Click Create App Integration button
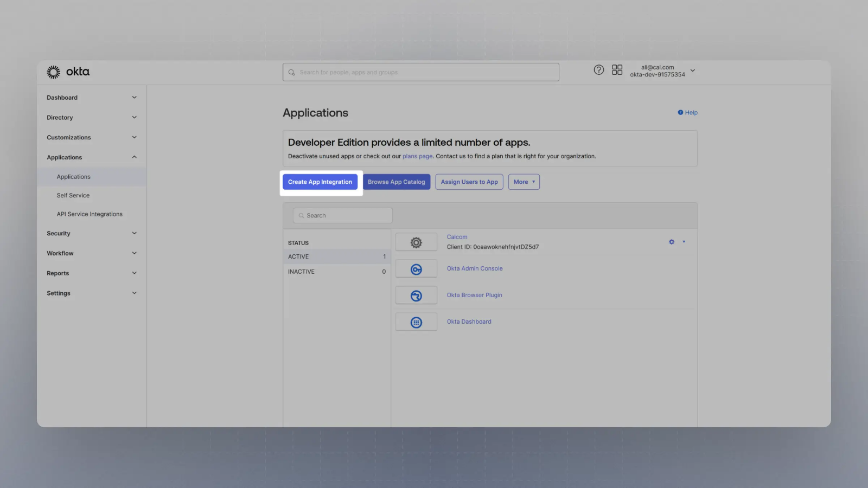Image resolution: width=868 pixels, height=488 pixels. (320, 182)
